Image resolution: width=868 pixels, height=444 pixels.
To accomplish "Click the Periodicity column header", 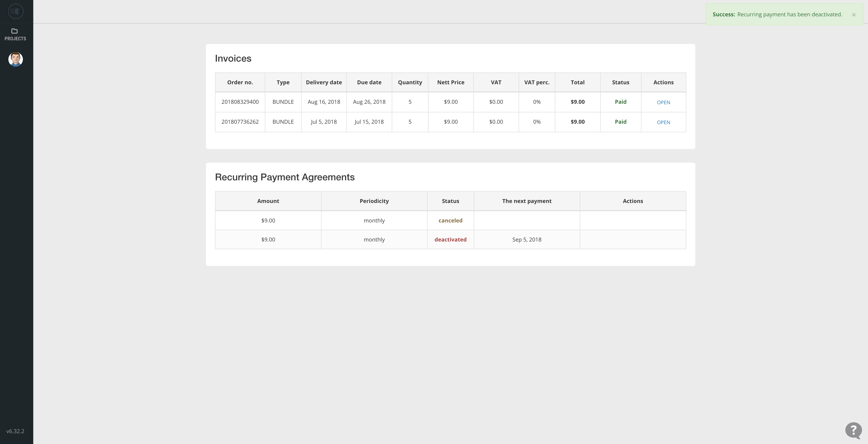I will coord(374,201).
